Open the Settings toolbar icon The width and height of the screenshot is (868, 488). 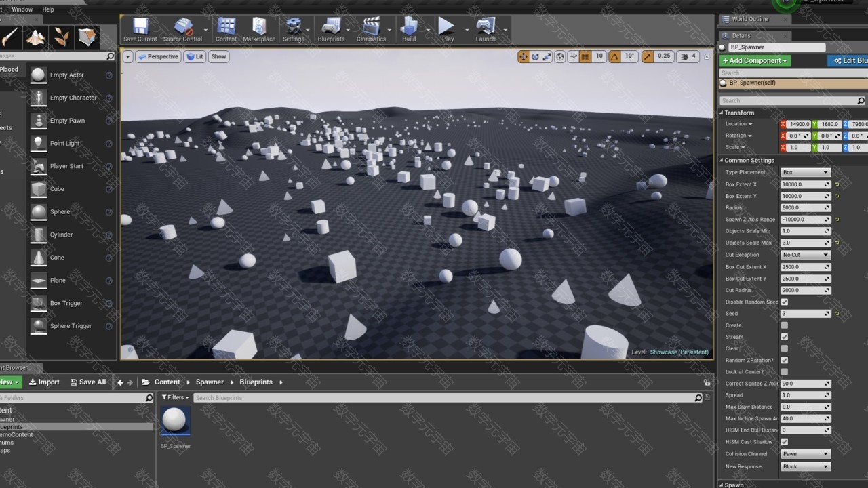pyautogui.click(x=294, y=30)
